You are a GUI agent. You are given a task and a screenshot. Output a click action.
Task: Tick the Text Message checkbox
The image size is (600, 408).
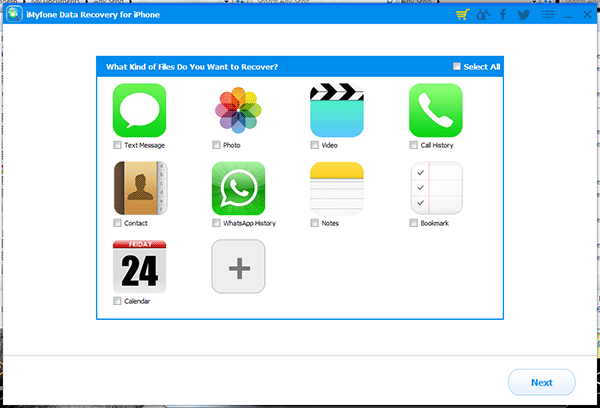pos(117,145)
